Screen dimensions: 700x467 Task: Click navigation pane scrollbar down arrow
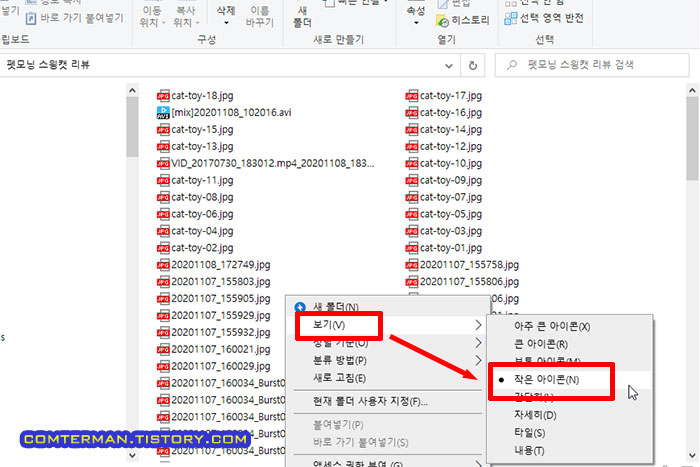(132, 455)
